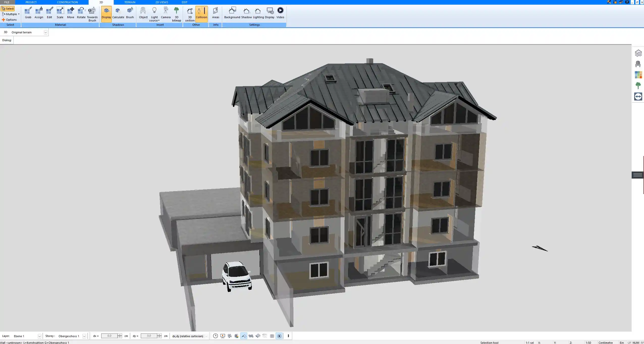Open the plants catalog in the right sidebar
644x344 pixels.
(x=638, y=85)
